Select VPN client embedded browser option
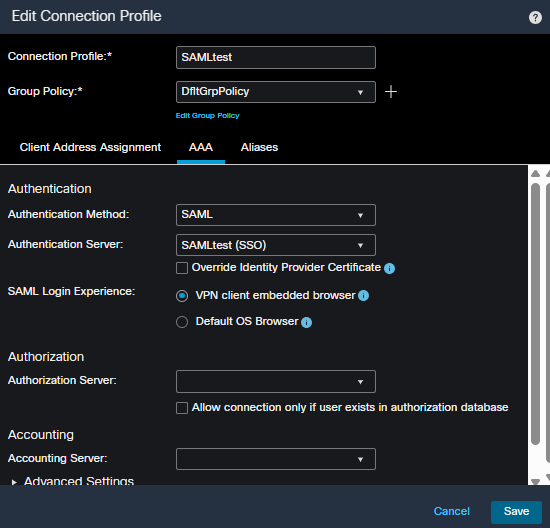This screenshot has height=528, width=550. point(182,296)
